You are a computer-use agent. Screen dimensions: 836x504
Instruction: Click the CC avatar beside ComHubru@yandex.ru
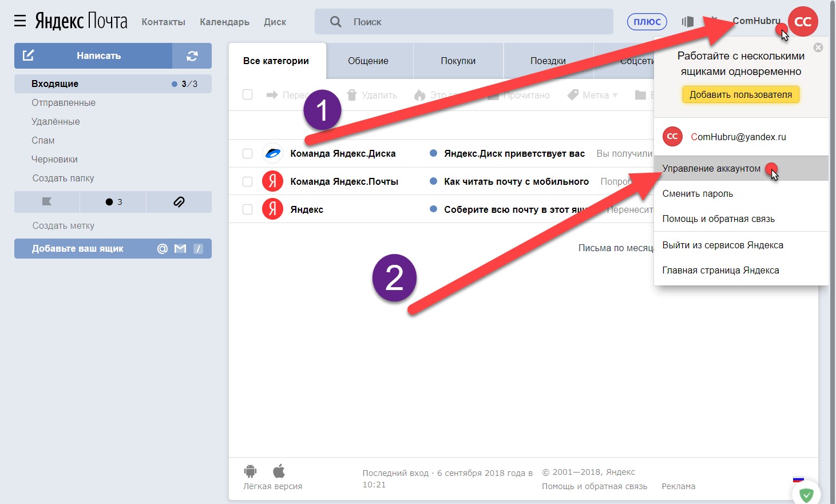[672, 137]
